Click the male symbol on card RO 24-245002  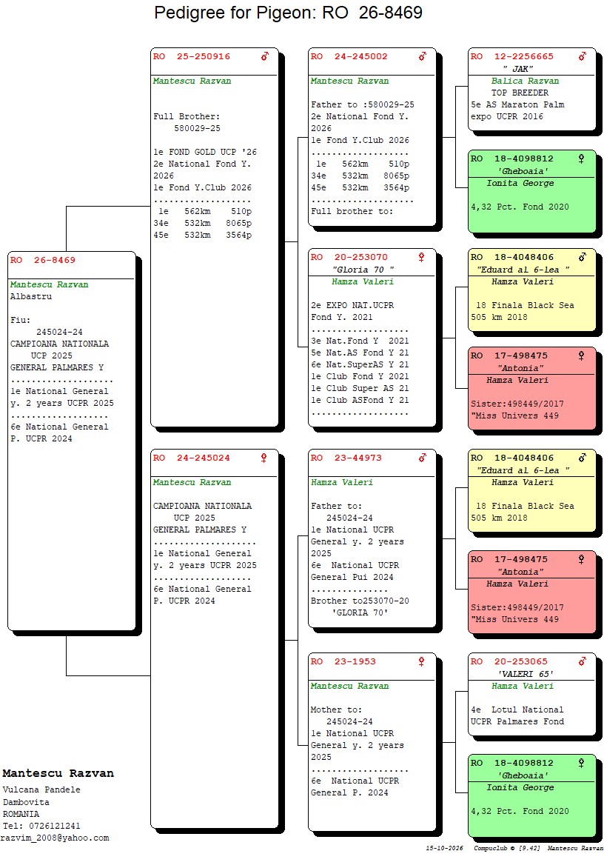click(423, 56)
